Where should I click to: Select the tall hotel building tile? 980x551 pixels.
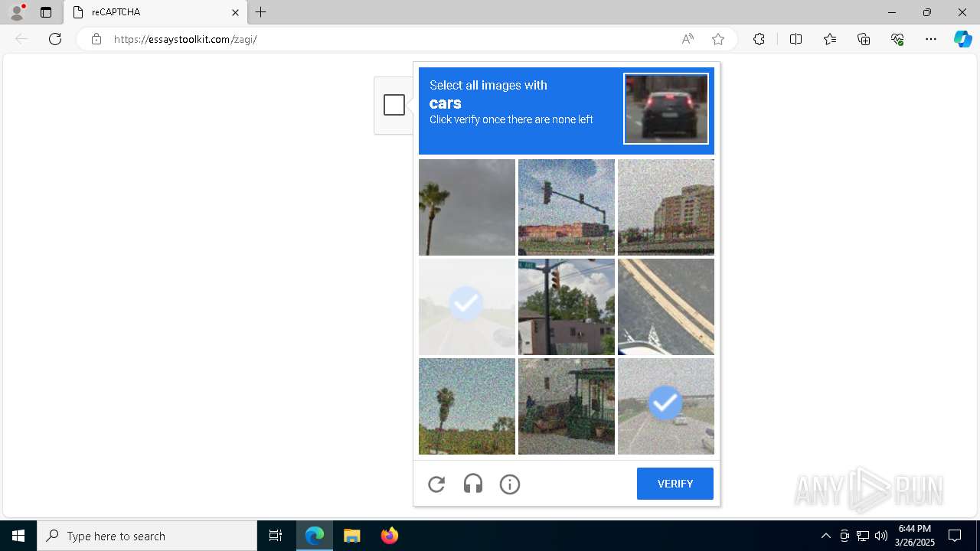click(x=666, y=207)
